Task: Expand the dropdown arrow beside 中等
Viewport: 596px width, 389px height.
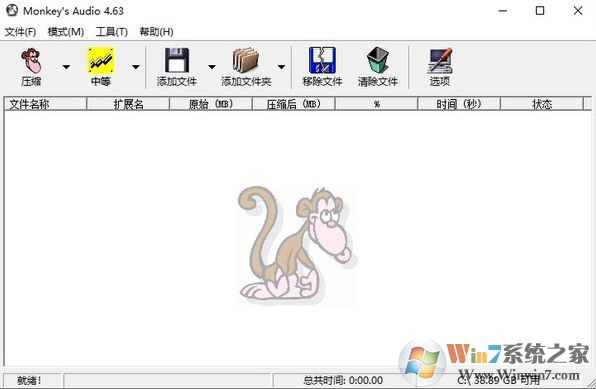Action: click(136, 67)
